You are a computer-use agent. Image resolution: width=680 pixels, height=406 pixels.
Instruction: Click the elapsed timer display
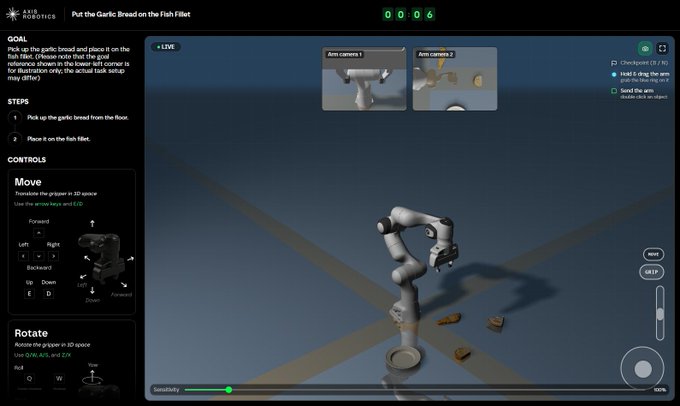409,15
